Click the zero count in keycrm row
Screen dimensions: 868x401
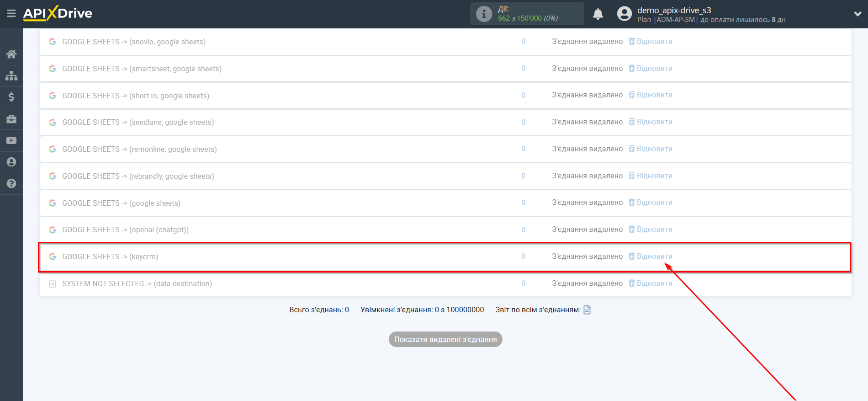point(524,256)
